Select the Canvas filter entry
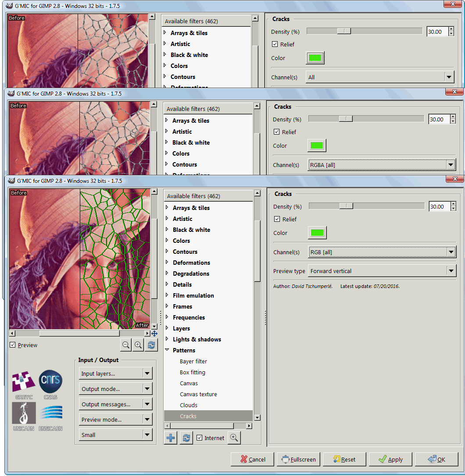Screen dimensions: 465x476 [189, 383]
